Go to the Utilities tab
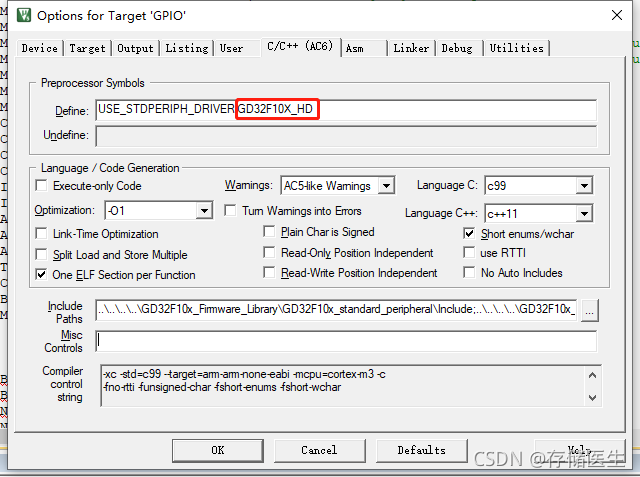 click(516, 48)
